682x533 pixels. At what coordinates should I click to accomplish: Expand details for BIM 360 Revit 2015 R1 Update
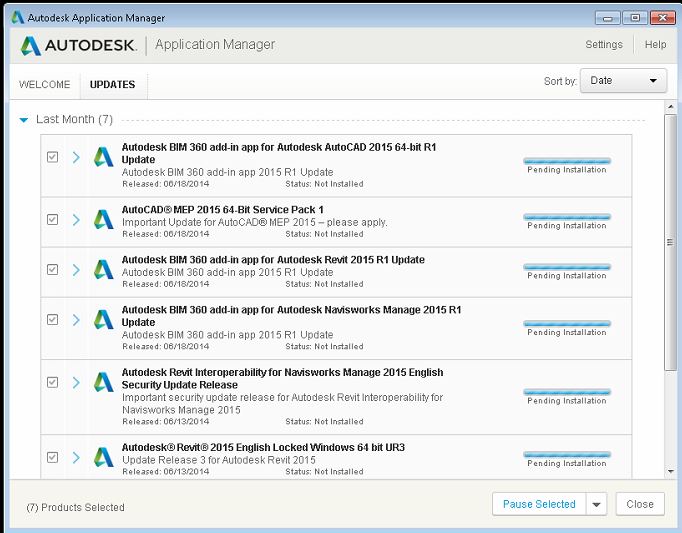76,269
